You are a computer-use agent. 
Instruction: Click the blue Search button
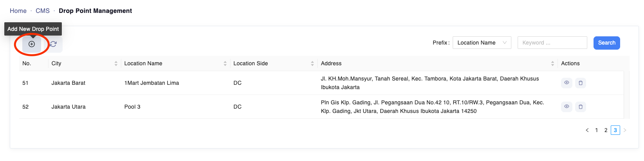[x=606, y=43]
